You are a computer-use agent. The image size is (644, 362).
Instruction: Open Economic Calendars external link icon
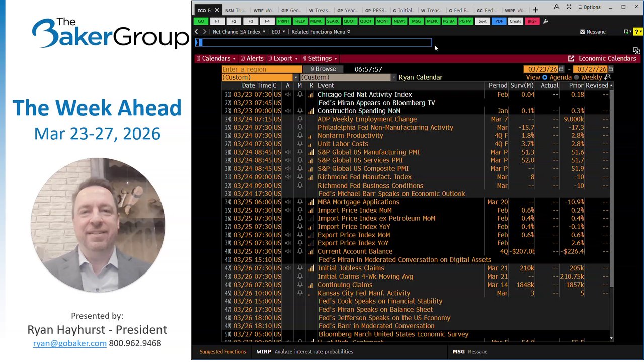pyautogui.click(x=571, y=58)
